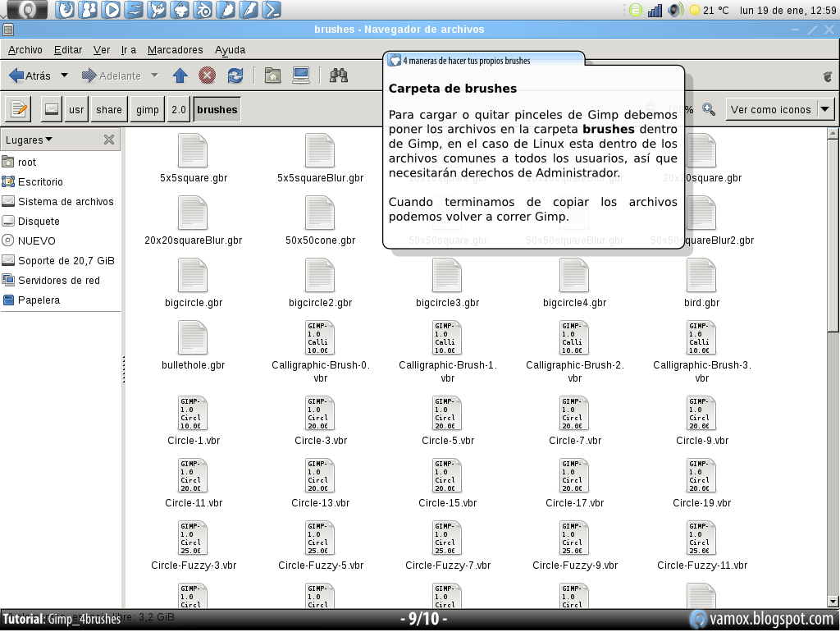Toggle the location text entry pencil button
840x632 pixels.
(x=19, y=109)
